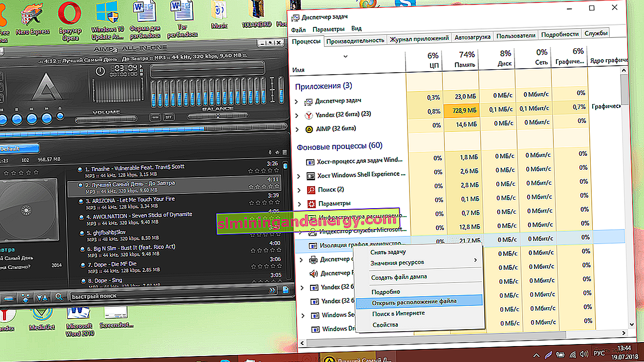Viewport: 644px width, 362px height.
Task: Click the AIMP stop playback button
Action: [17, 119]
